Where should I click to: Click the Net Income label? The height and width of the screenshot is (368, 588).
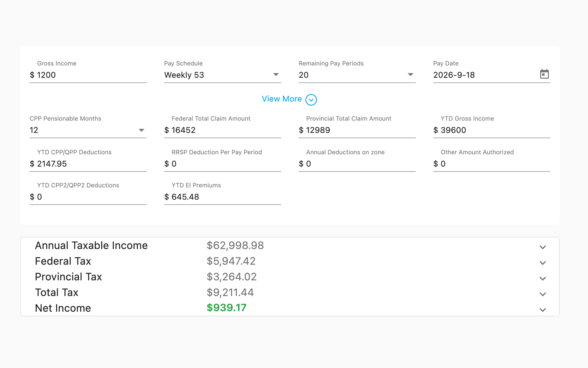click(63, 308)
